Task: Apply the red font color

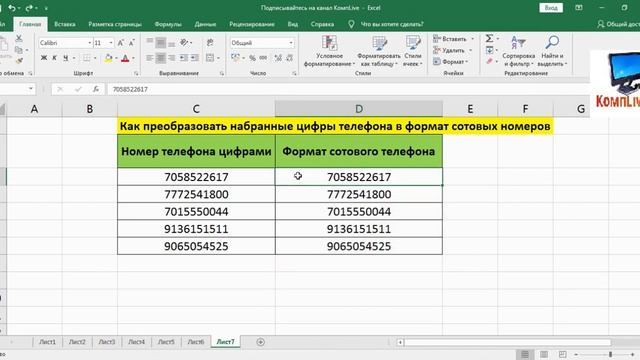Action: pos(125,58)
